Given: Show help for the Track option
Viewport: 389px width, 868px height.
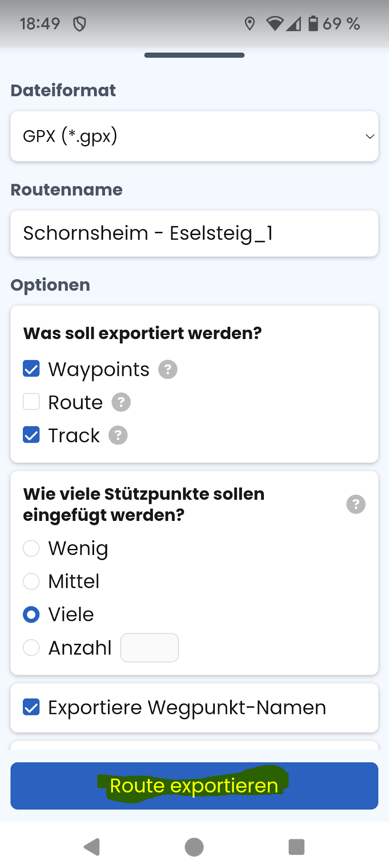Looking at the screenshot, I should click(118, 435).
